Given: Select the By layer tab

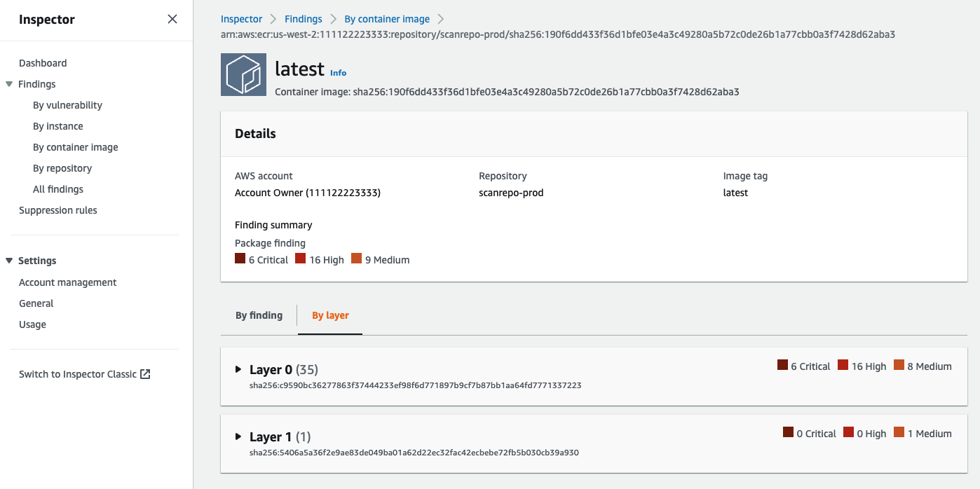Looking at the screenshot, I should 330,315.
